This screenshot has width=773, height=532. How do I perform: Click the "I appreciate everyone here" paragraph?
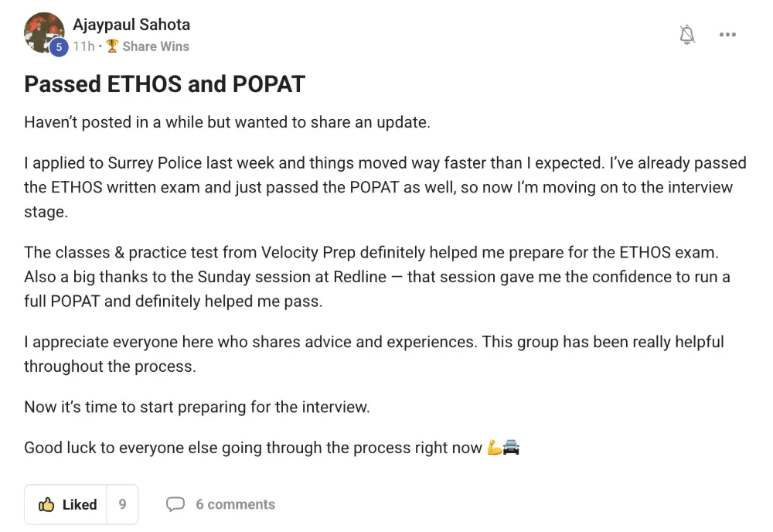(x=373, y=353)
